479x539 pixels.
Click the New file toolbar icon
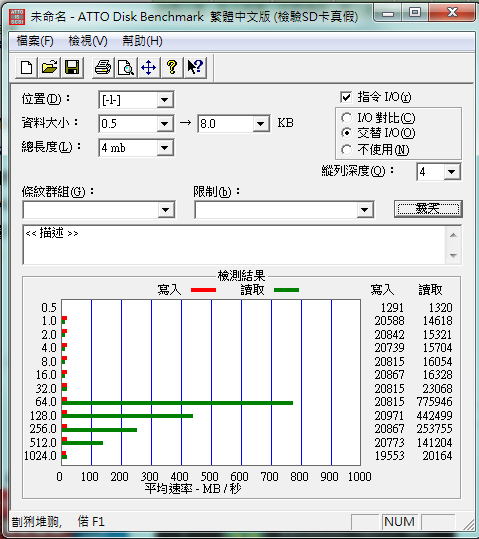(26, 67)
